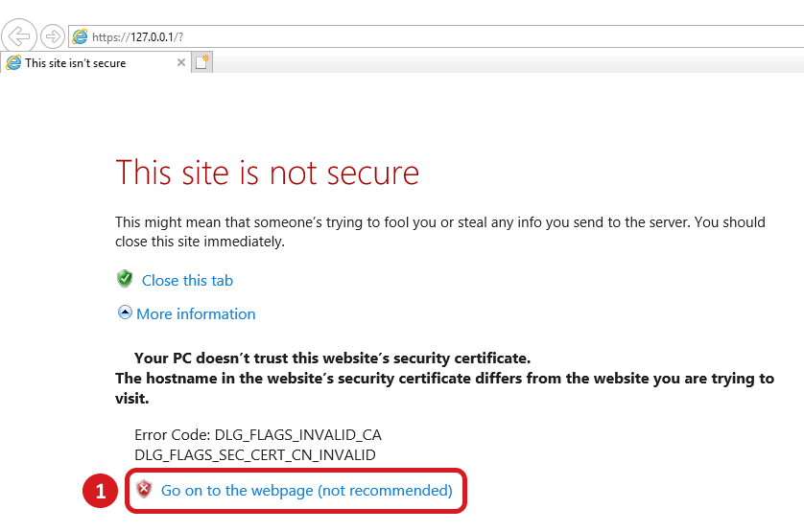The image size is (804, 532).
Task: Open a new tab with the New Tab button
Action: [x=202, y=62]
